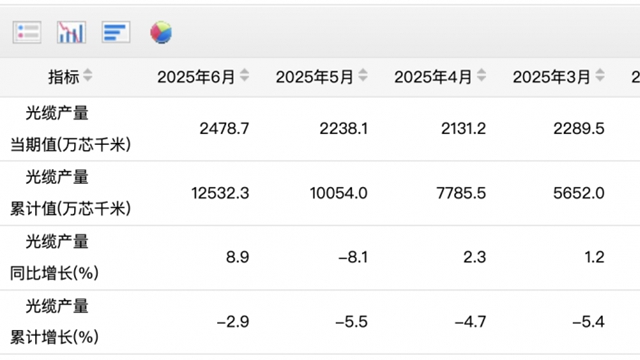Select the horizontal bar chart icon
640x360 pixels.
click(x=116, y=32)
